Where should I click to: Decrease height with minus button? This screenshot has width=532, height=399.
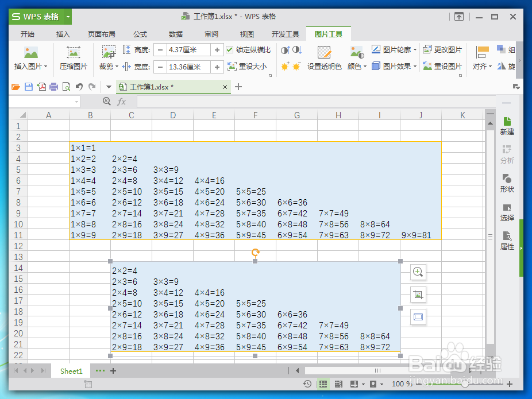(x=160, y=50)
